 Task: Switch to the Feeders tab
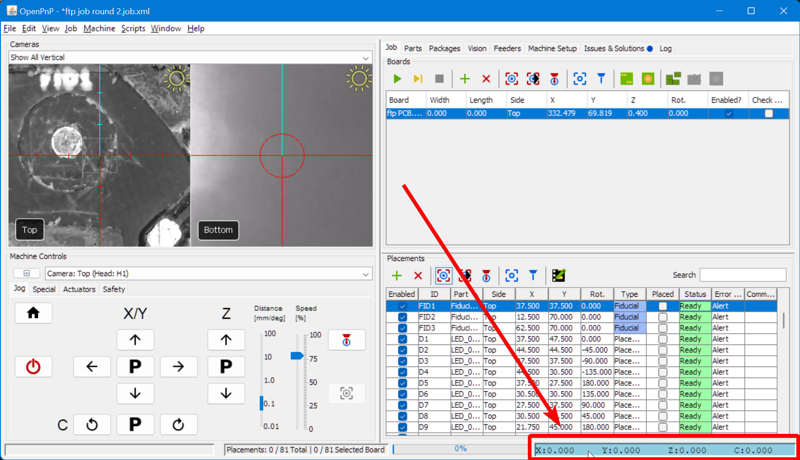(x=507, y=48)
